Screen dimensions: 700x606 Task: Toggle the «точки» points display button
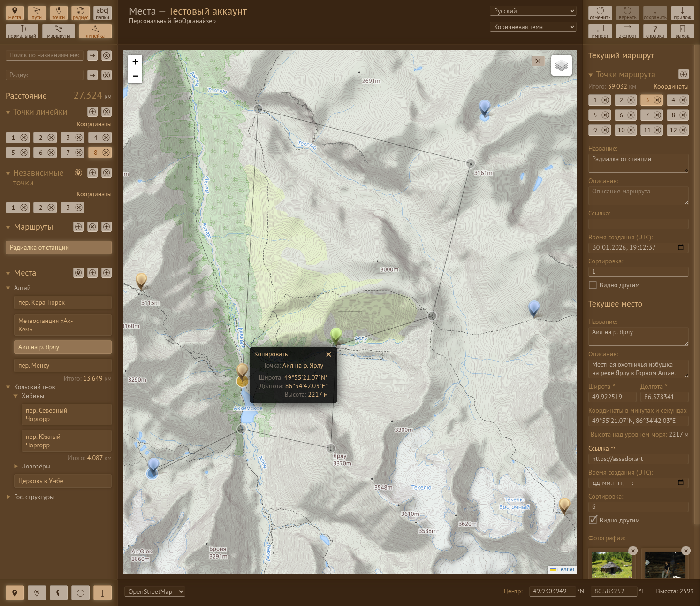[59, 13]
